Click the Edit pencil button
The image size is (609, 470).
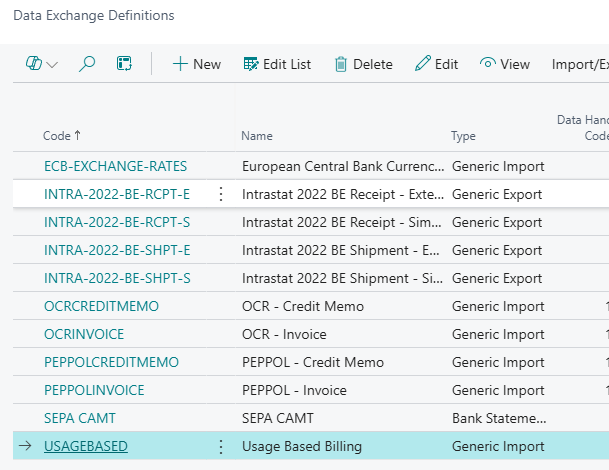click(436, 64)
